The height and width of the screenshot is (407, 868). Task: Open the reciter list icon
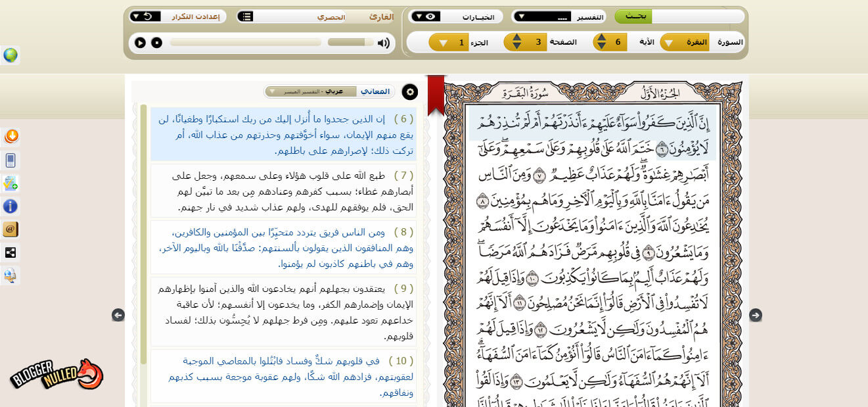click(246, 16)
